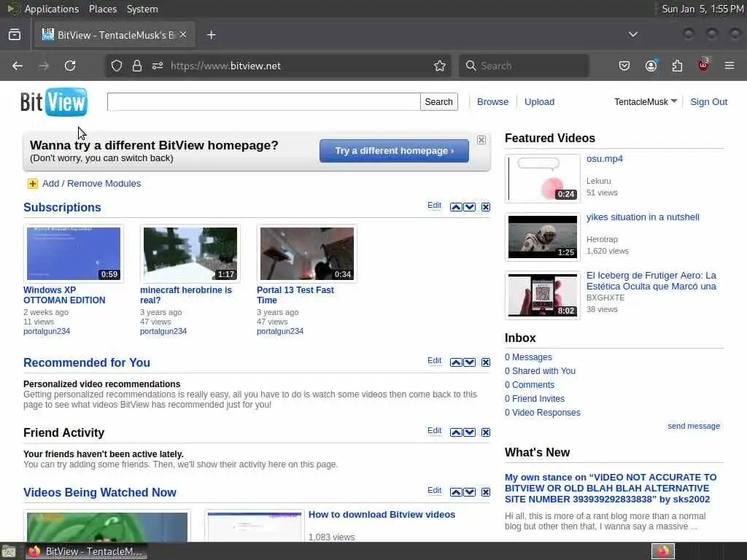Click the Sign Out link
Viewport: 747px width, 560px height.
pyautogui.click(x=709, y=102)
